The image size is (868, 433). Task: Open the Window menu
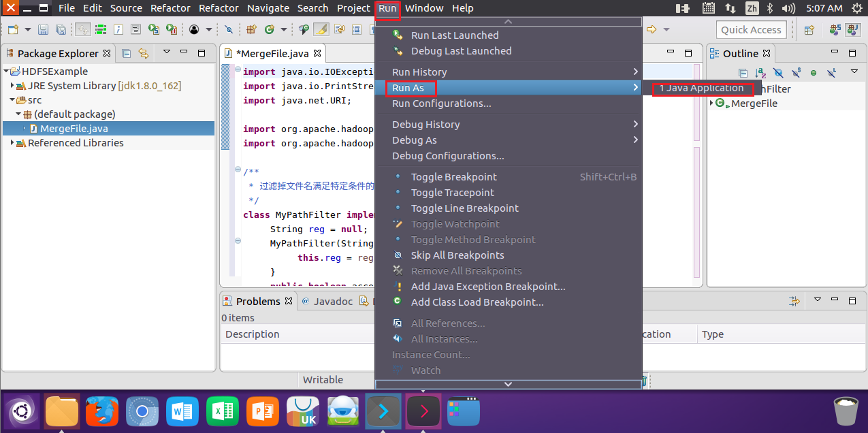click(424, 8)
